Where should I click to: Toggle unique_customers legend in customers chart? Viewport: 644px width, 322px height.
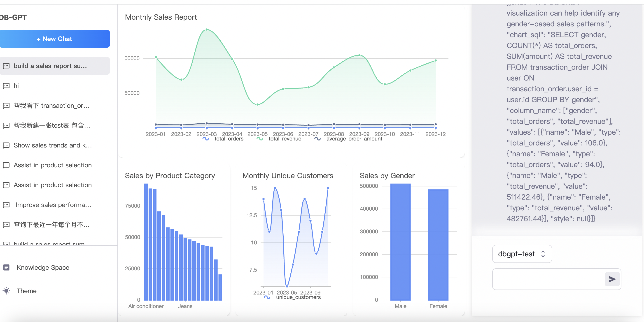[292, 297]
